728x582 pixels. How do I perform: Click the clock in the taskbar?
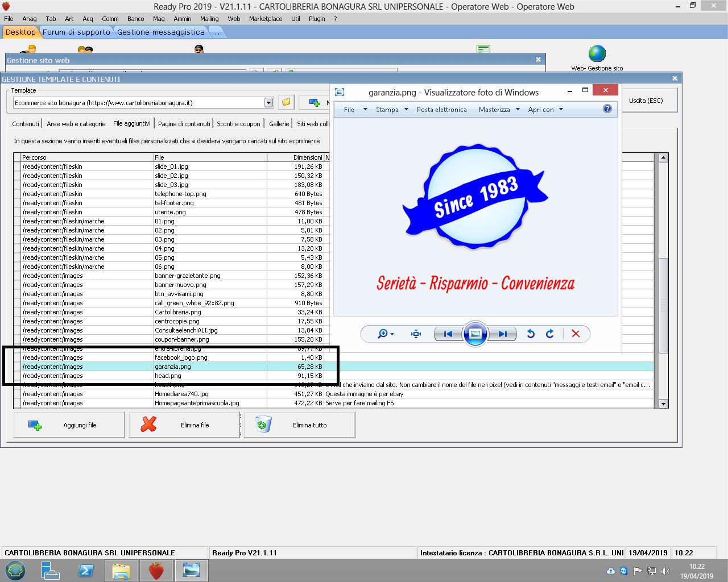(697, 571)
